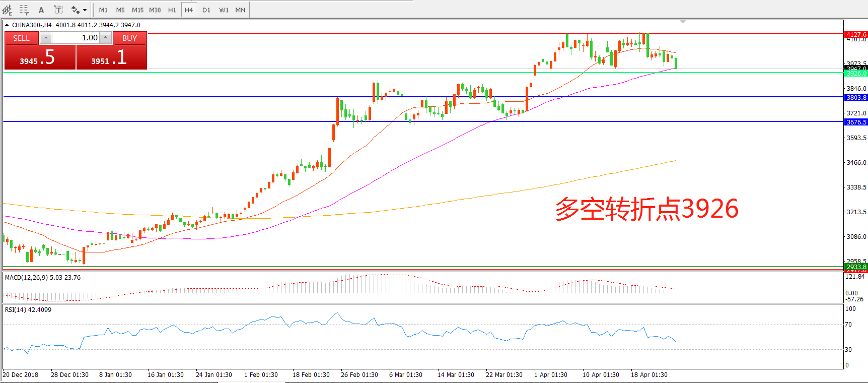Switch chart to M15 timeframe
This screenshot has width=868, height=383.
tap(137, 10)
